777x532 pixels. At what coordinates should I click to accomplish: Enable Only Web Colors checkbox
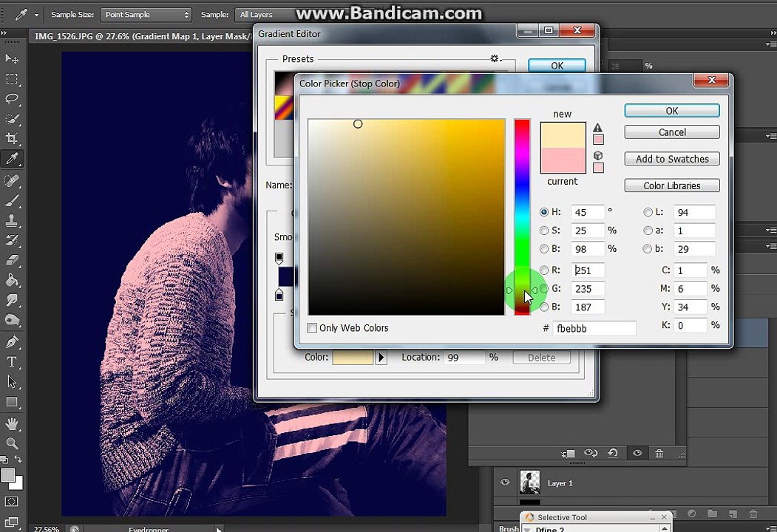(312, 328)
